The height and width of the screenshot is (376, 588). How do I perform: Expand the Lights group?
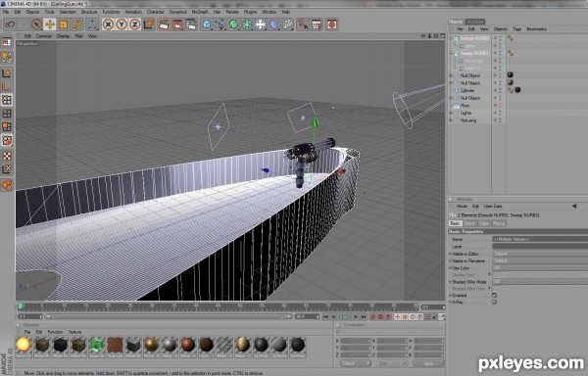[x=451, y=114]
